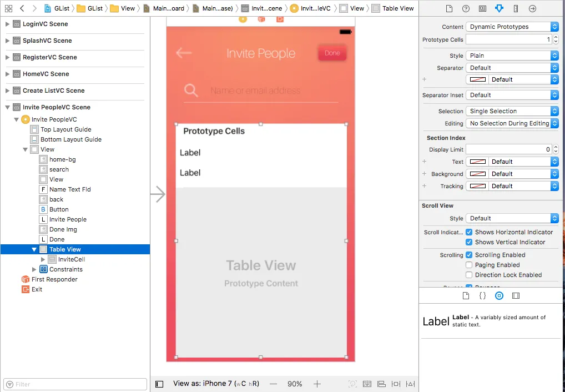Show the File Template library
The width and height of the screenshot is (565, 392).
tap(466, 296)
